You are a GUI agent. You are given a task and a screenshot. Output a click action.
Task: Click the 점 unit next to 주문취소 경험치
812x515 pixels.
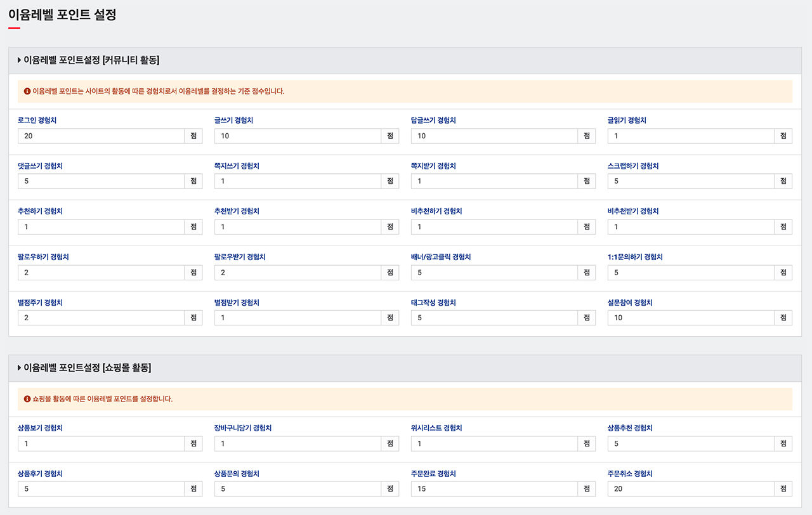[x=783, y=489]
